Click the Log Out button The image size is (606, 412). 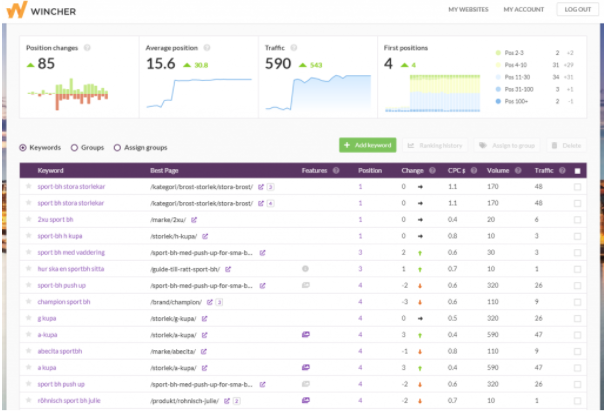[578, 9]
